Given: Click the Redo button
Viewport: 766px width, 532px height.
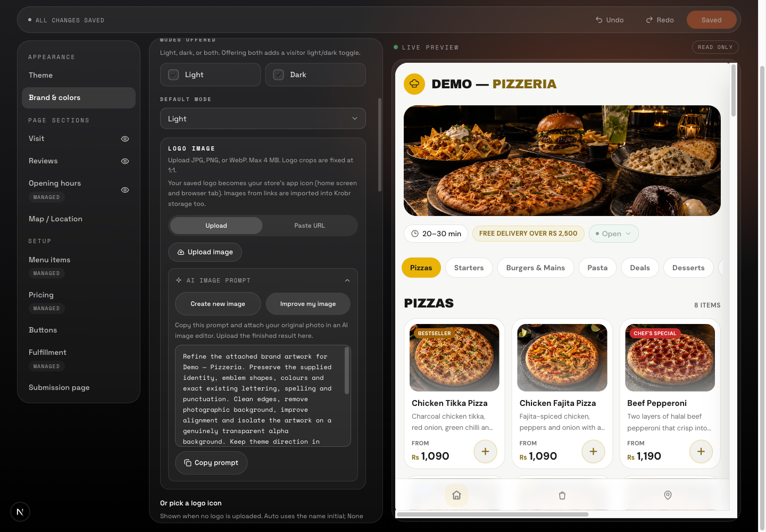Looking at the screenshot, I should point(660,20).
